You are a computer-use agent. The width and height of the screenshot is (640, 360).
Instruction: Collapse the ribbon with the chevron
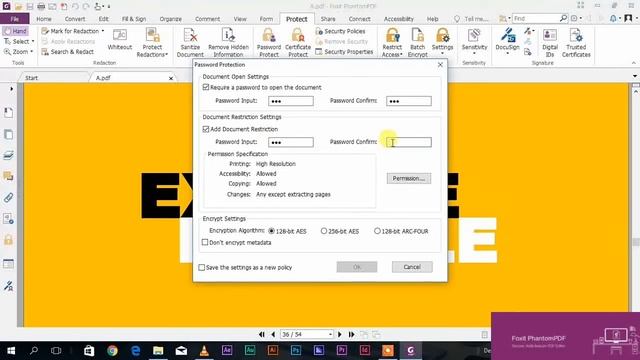coord(633,63)
